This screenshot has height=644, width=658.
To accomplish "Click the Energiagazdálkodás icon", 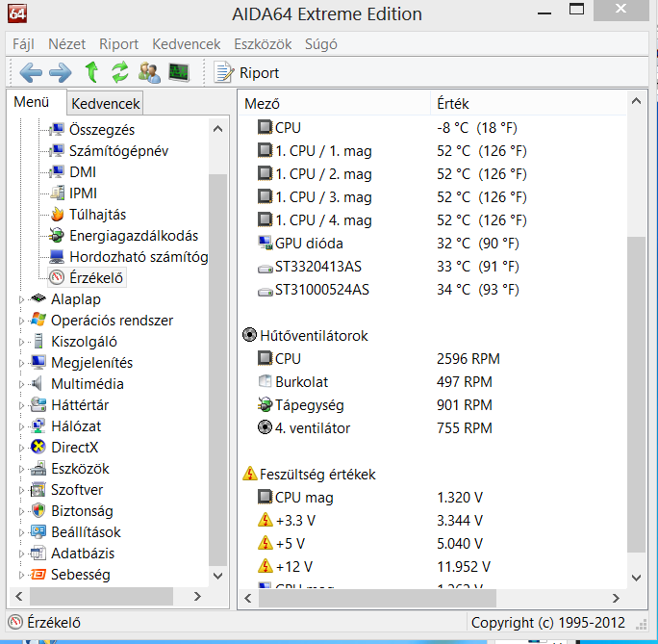I will [x=57, y=236].
